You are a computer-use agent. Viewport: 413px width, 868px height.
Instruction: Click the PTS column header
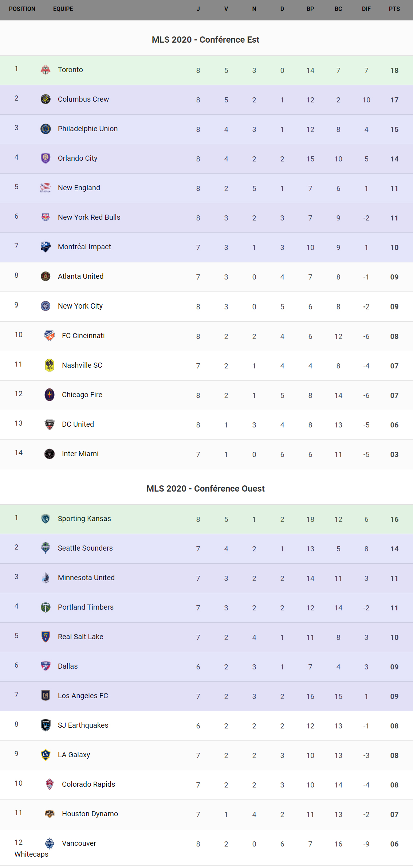pos(394,9)
